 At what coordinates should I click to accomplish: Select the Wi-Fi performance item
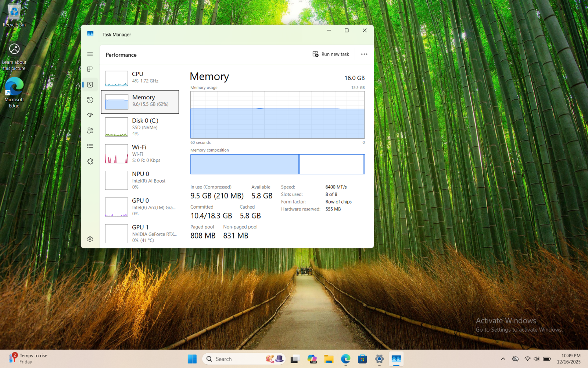(140, 153)
